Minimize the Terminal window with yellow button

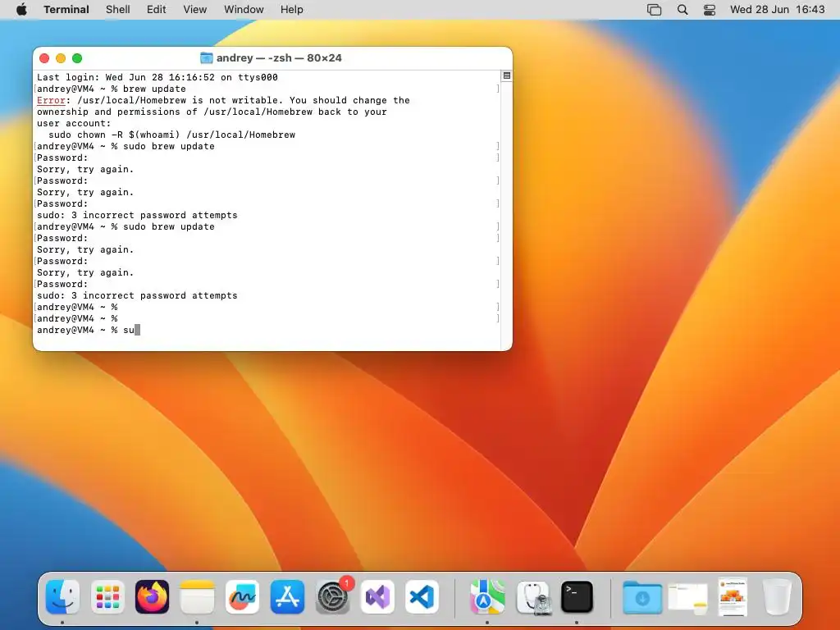click(x=61, y=58)
